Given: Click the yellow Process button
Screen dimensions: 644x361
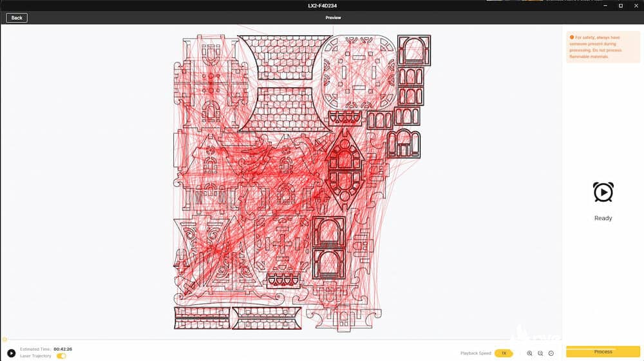Looking at the screenshot, I should 603,351.
